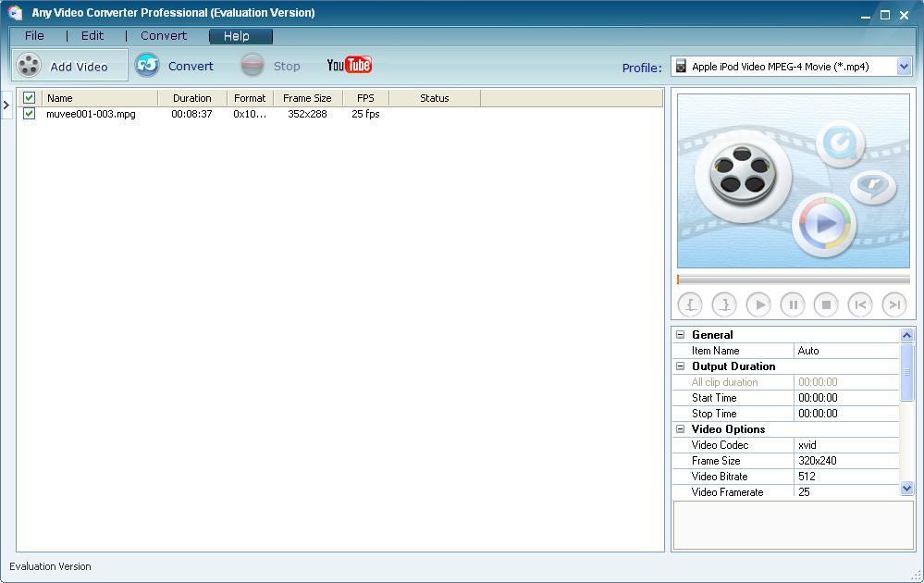Click the Evaluation Version status bar text
The height and width of the screenshot is (583, 924).
tap(50, 566)
